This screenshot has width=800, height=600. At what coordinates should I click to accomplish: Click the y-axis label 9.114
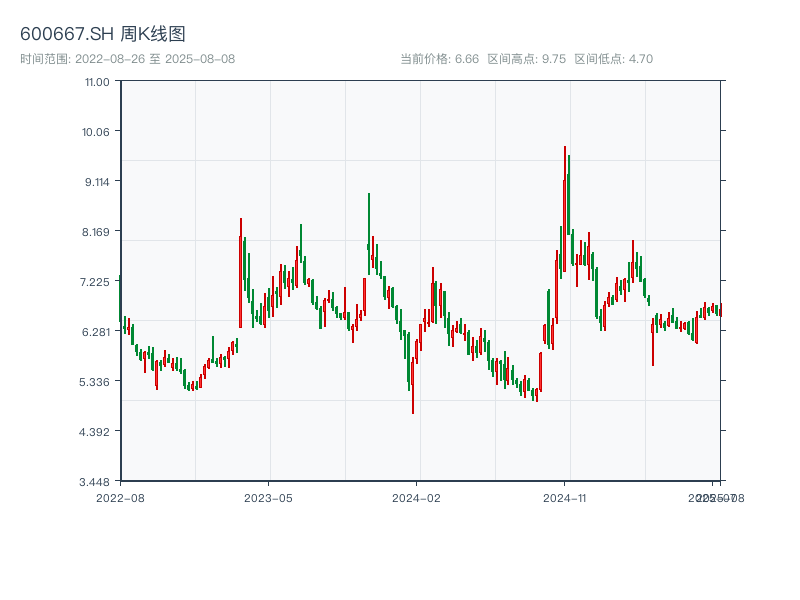pyautogui.click(x=97, y=182)
